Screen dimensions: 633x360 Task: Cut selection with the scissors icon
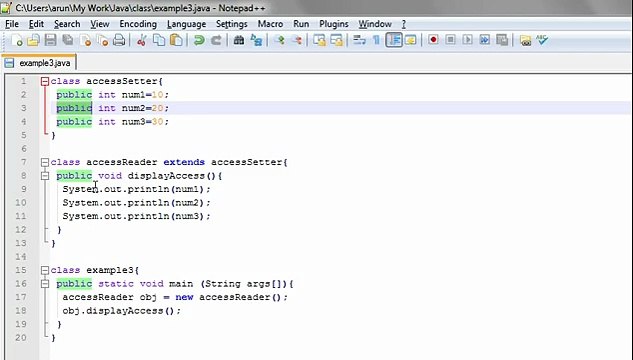click(142, 40)
